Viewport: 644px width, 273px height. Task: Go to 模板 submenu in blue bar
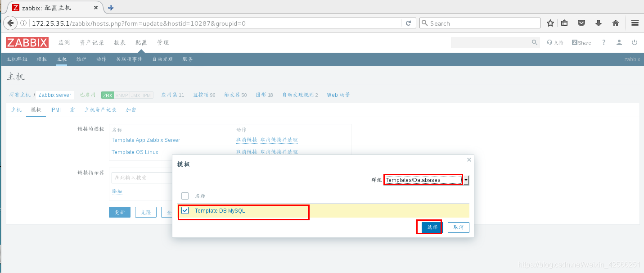coord(42,59)
